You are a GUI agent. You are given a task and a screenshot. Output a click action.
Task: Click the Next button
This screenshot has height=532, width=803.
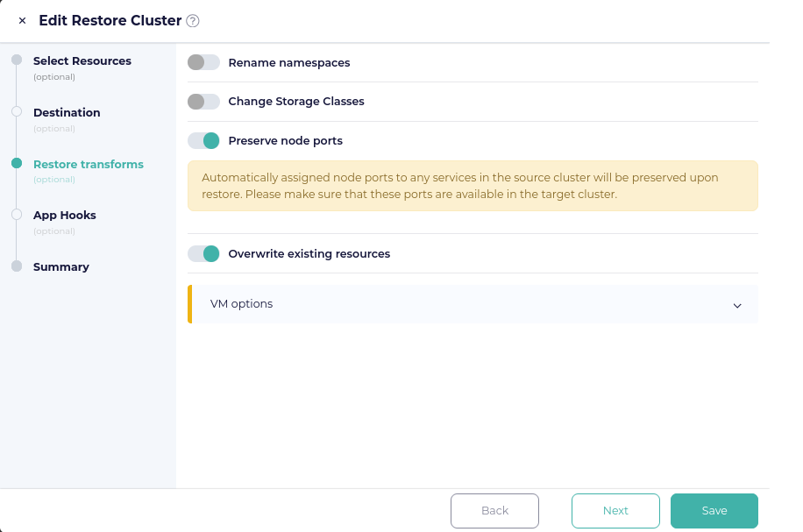(615, 510)
